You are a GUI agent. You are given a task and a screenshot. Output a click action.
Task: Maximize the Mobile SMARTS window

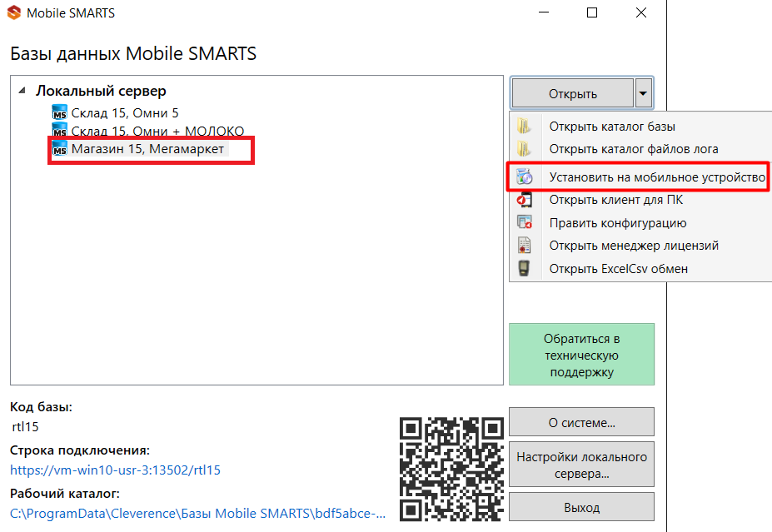592,12
